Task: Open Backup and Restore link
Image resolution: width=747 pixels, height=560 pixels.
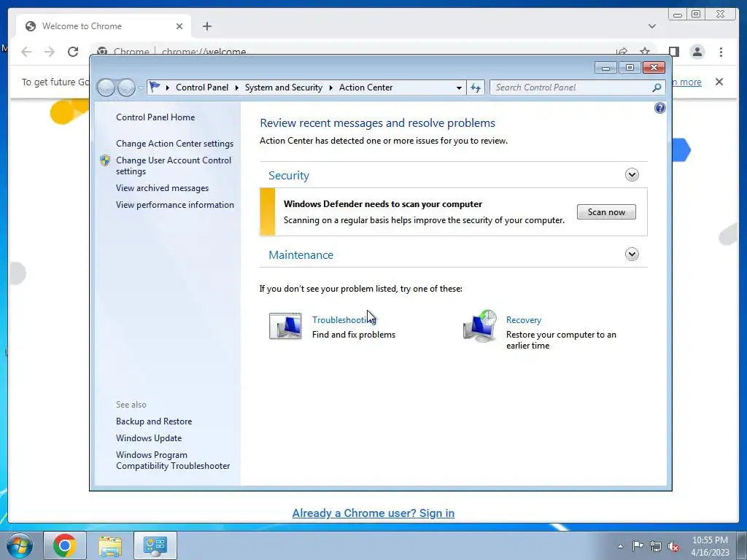Action: [154, 421]
